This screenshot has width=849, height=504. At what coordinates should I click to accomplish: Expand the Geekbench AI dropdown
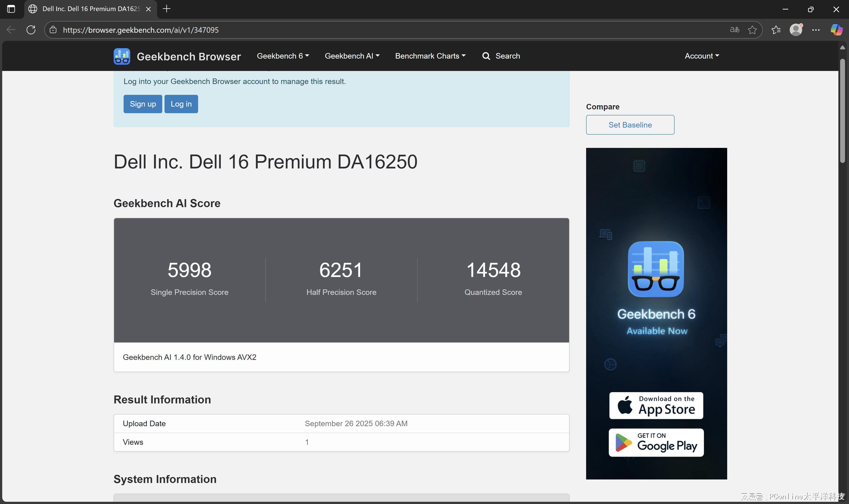coord(352,56)
